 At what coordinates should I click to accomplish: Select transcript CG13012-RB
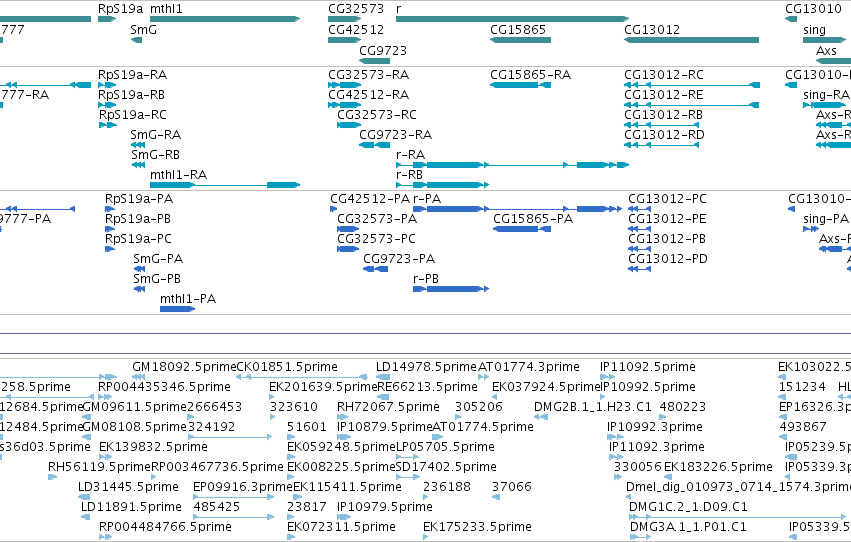click(661, 125)
